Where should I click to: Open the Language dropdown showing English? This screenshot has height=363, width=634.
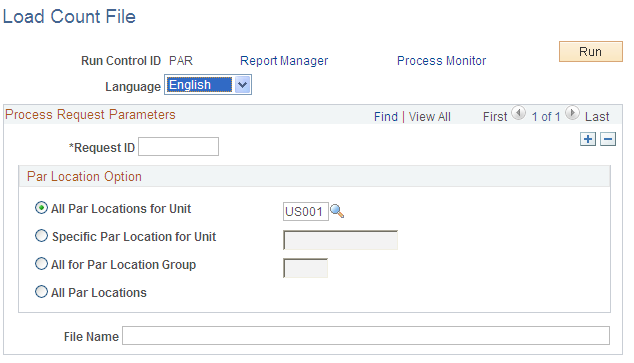[x=208, y=85]
